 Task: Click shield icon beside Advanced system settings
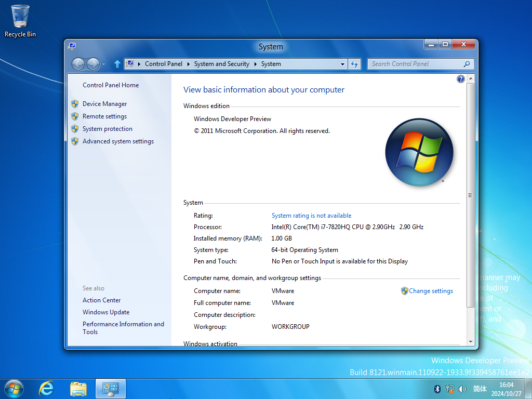[x=75, y=141]
